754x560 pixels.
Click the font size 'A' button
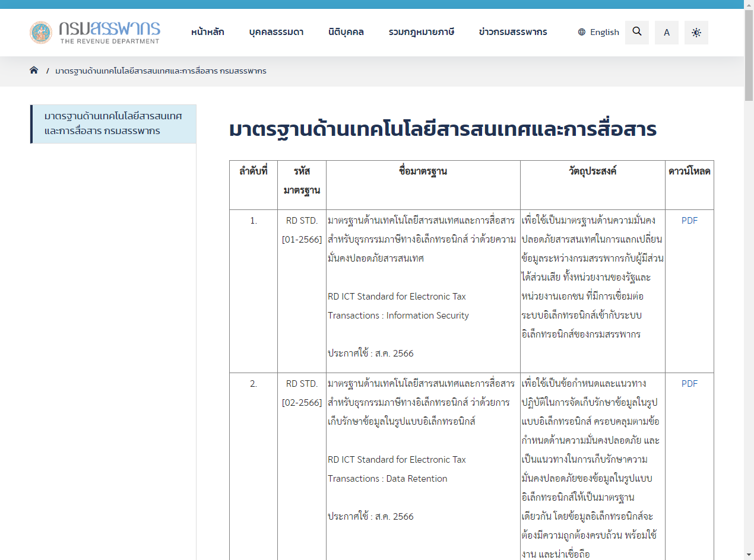(x=667, y=33)
